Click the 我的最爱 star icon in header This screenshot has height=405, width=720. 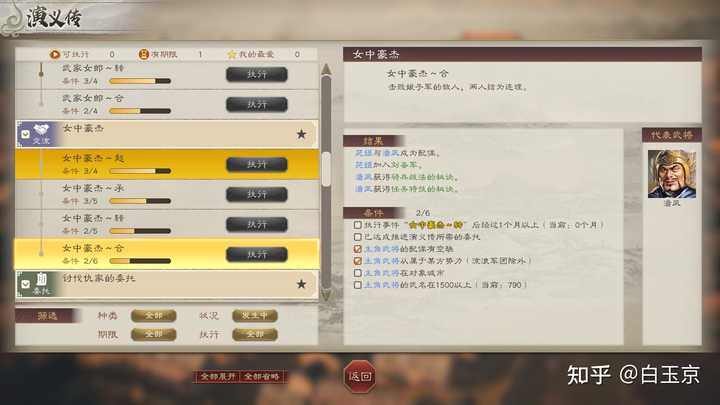[232, 54]
